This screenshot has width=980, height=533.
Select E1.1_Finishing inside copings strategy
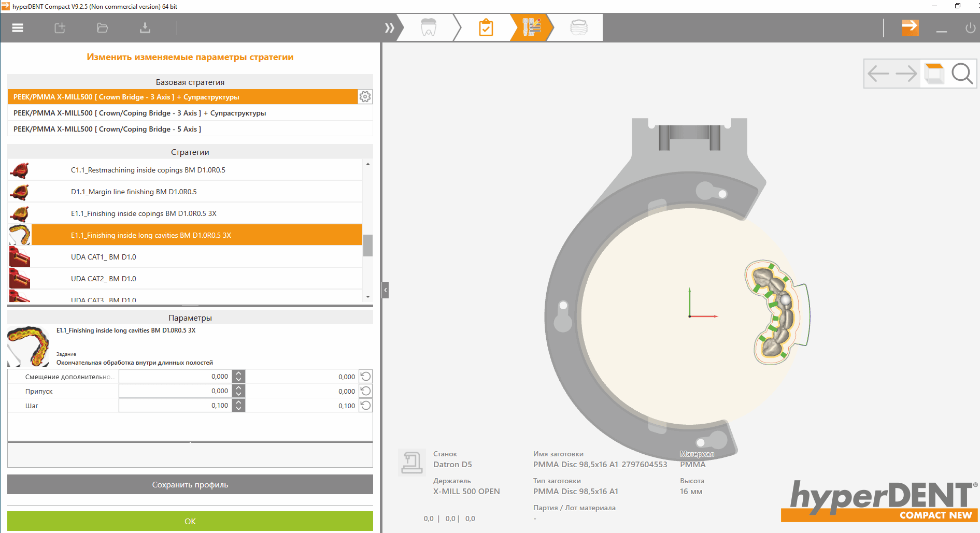pyautogui.click(x=197, y=213)
